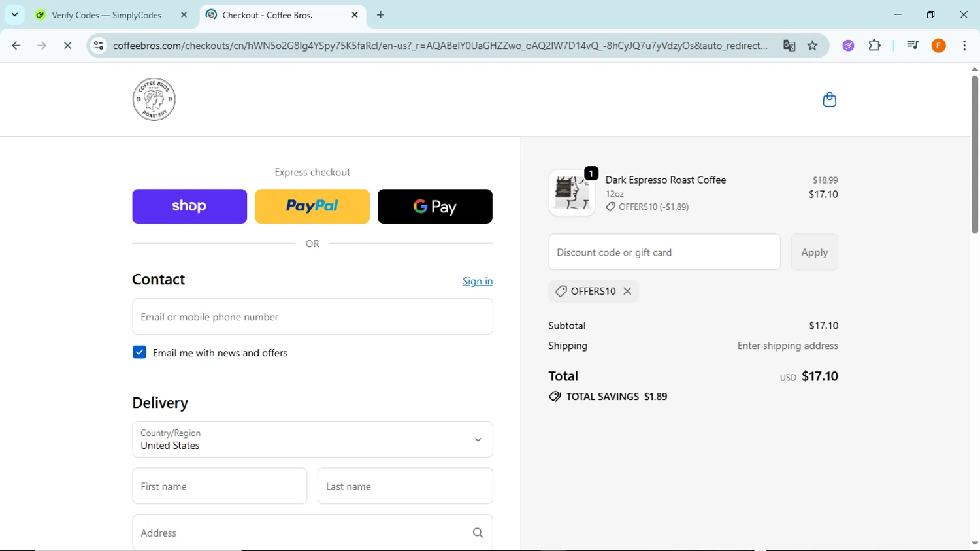Screen dimensions: 980x551
Task: Click the browser URL address bar
Action: click(440, 46)
